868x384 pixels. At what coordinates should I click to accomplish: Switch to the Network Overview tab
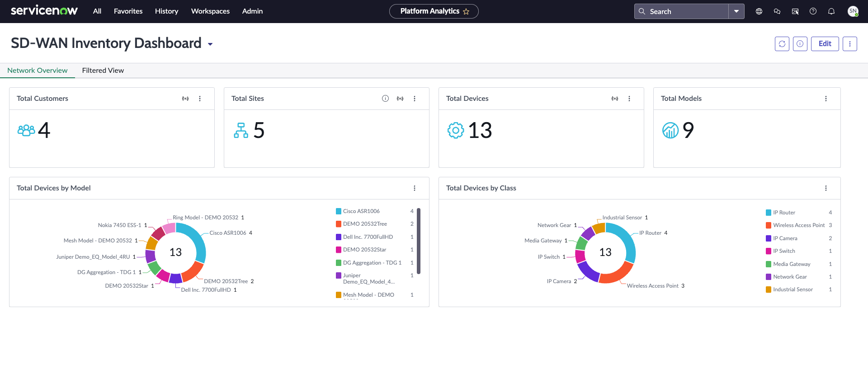click(x=38, y=71)
